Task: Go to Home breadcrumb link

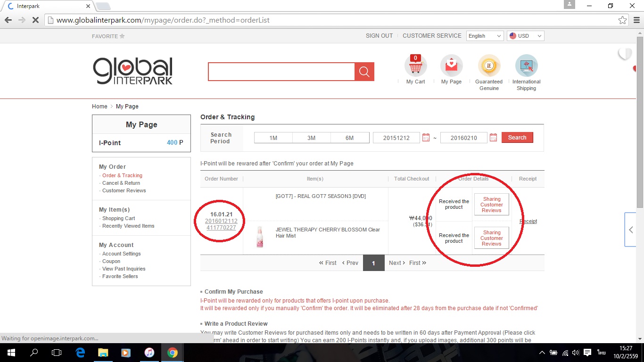Action: tap(99, 107)
